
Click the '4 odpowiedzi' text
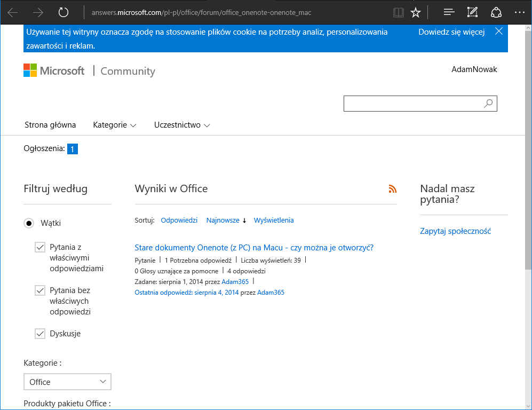click(x=247, y=271)
